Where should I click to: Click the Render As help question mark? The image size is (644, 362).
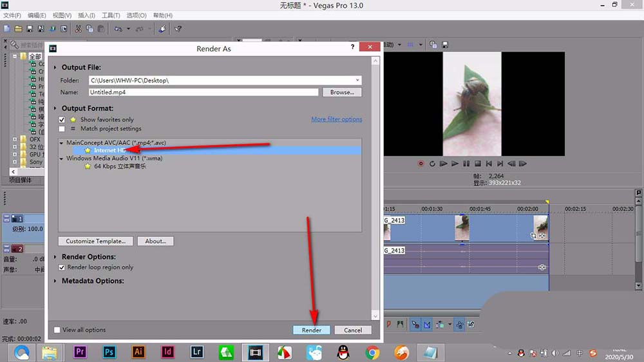tap(352, 47)
